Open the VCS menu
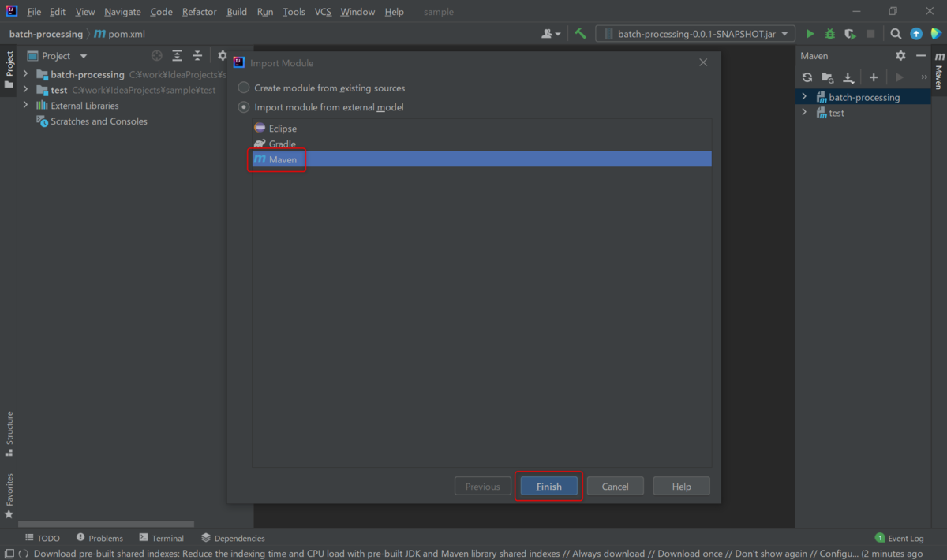Viewport: 947px width, 560px height. (323, 12)
